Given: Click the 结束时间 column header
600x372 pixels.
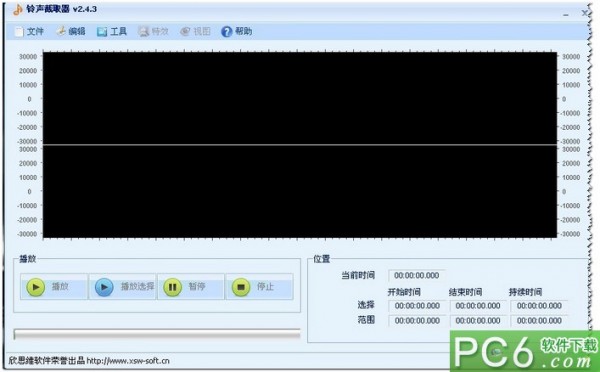Looking at the screenshot, I should 465,292.
